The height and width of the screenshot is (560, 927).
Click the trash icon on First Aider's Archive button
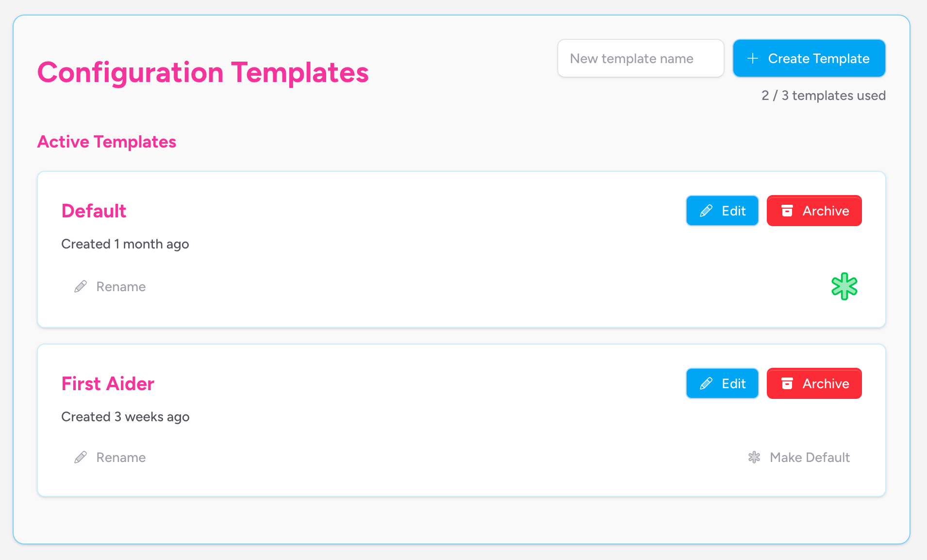pyautogui.click(x=788, y=383)
